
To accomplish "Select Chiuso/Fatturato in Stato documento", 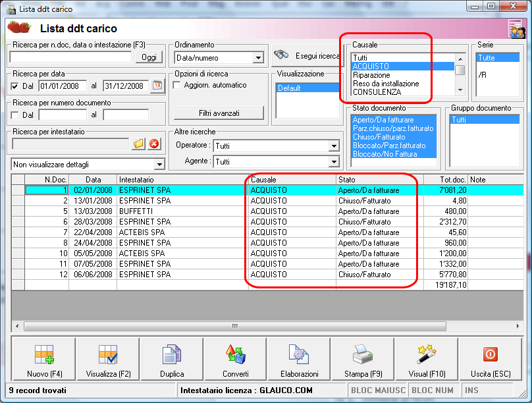I will (394, 137).
